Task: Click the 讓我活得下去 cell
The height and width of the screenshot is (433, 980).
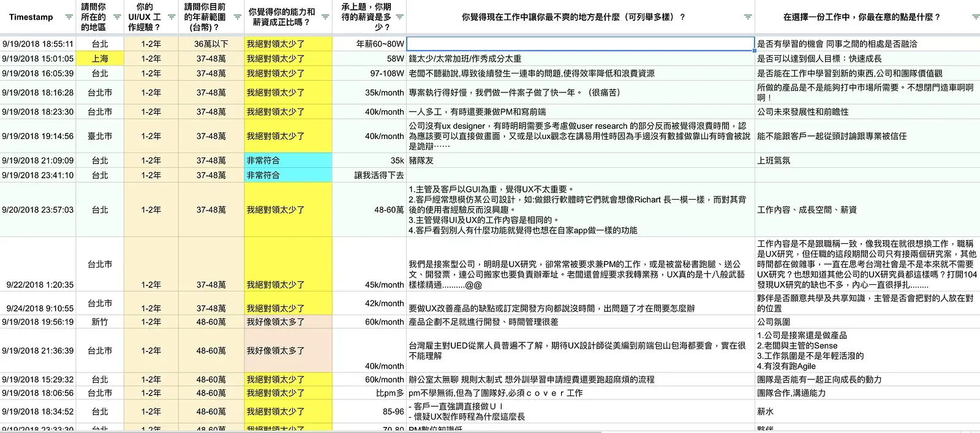Action: point(369,175)
